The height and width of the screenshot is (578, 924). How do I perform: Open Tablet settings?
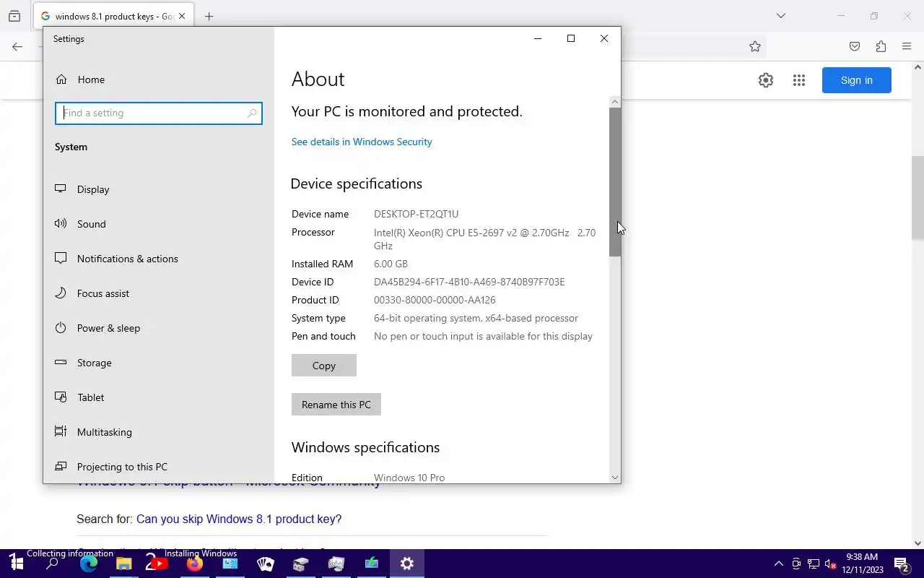point(90,397)
